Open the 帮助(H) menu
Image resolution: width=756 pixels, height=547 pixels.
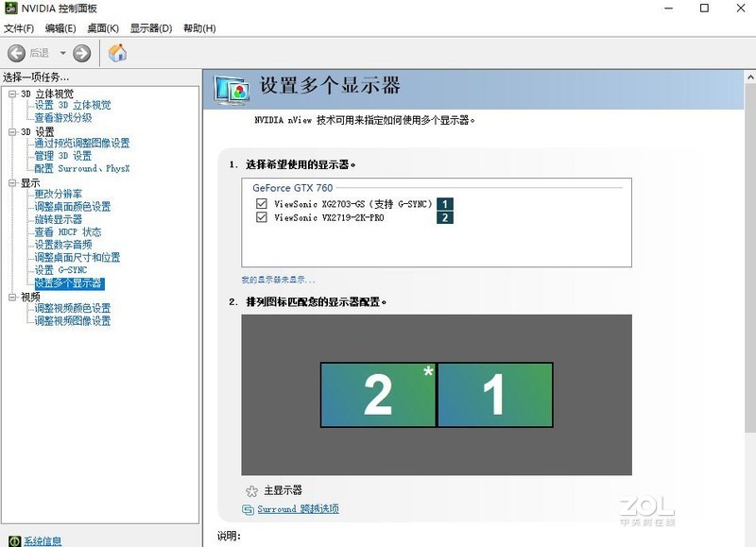[199, 28]
